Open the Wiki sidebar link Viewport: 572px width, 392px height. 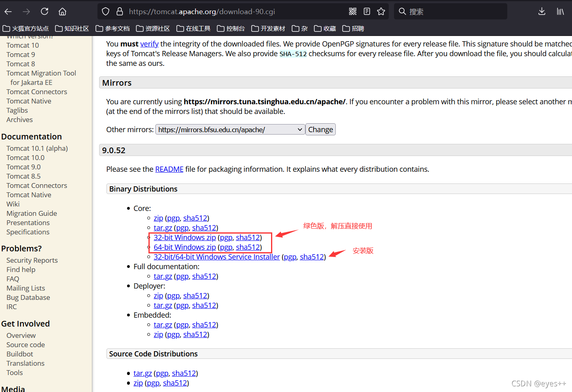pos(13,204)
